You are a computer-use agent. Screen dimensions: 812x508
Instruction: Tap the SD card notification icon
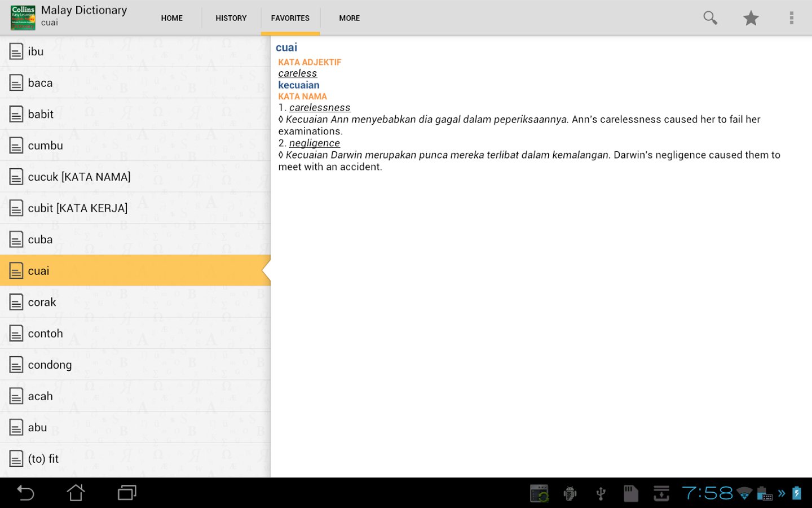[630, 494]
